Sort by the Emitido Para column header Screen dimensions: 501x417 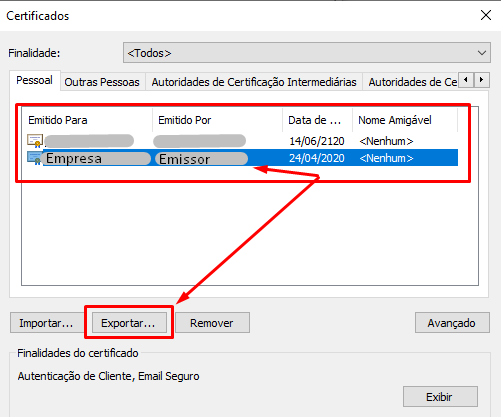click(x=87, y=120)
